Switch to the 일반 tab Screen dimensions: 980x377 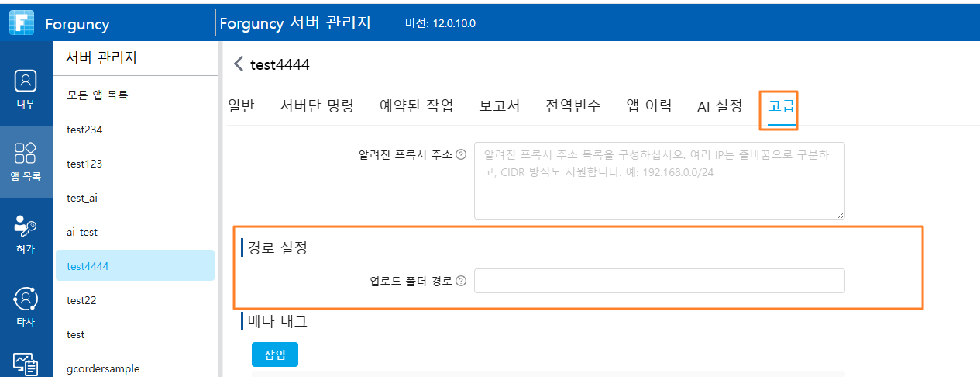241,106
